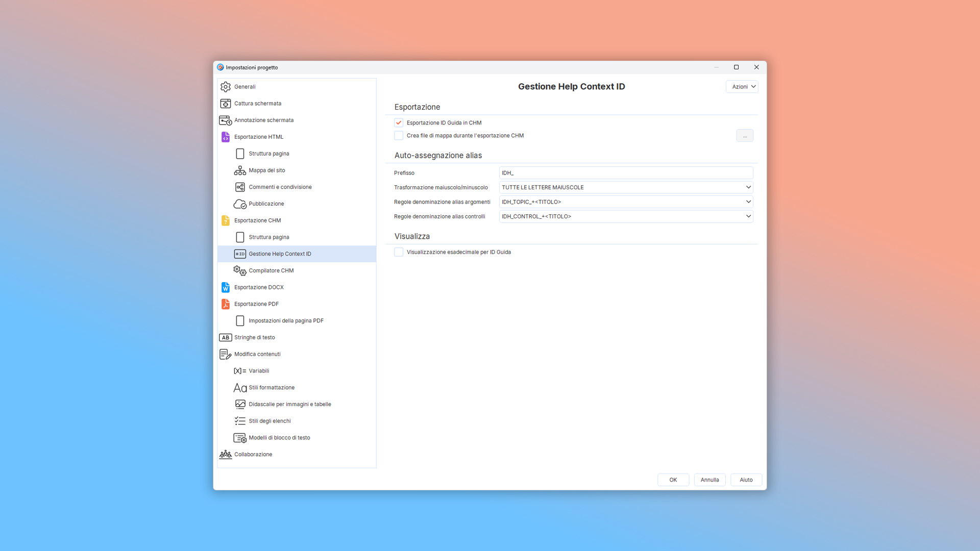Screen dimensions: 980x551
Task: Click the Annotazione schermata icon
Action: 225,120
